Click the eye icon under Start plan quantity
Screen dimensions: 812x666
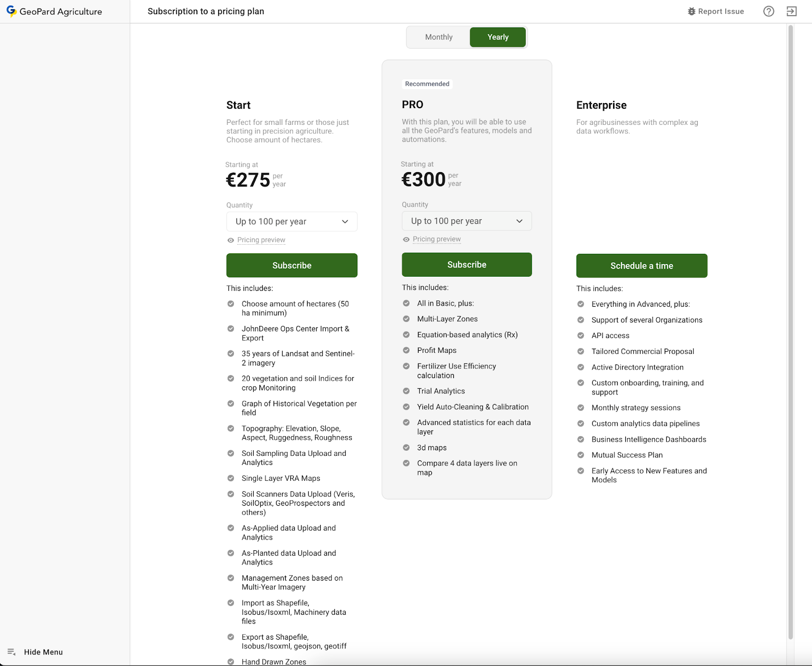pos(231,240)
